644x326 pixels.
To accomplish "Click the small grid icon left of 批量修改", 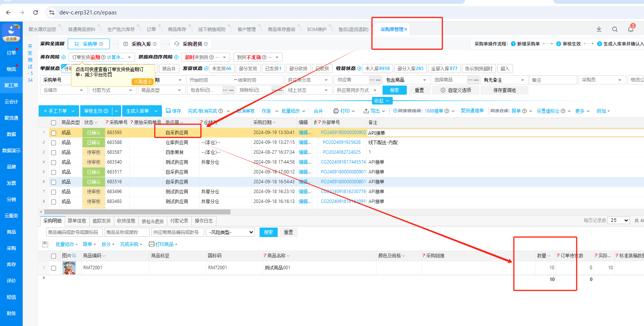I will [x=45, y=244].
